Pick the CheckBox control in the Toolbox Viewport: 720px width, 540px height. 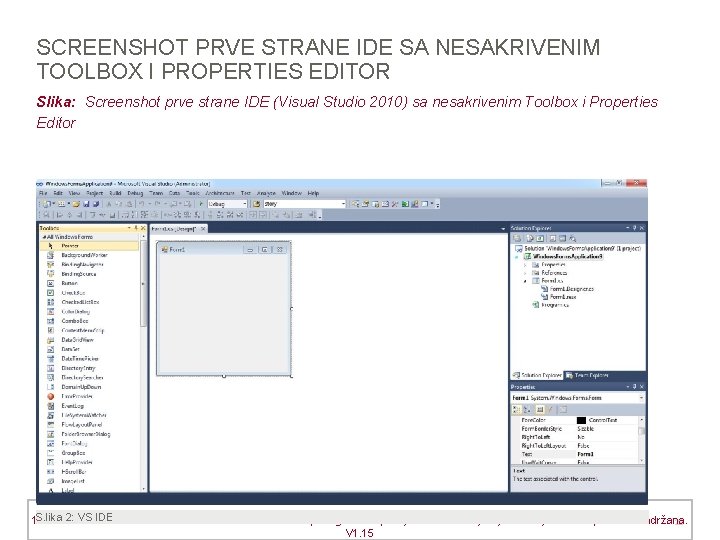point(89,293)
